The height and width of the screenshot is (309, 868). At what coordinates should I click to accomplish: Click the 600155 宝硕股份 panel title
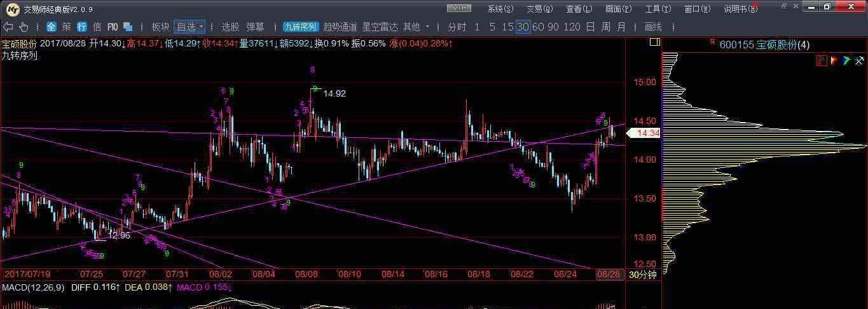click(x=764, y=45)
